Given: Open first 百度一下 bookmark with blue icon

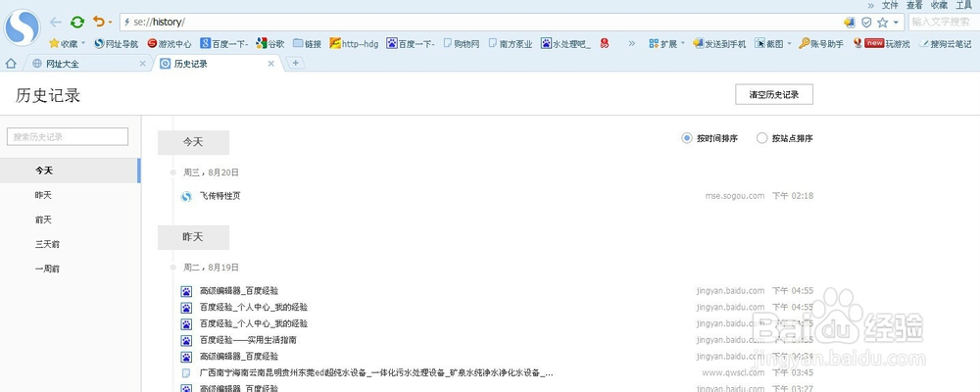Looking at the screenshot, I should [223, 44].
